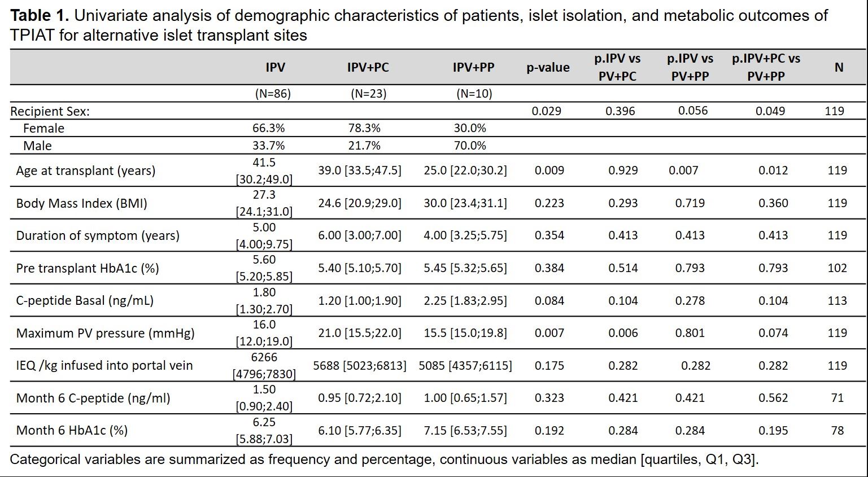The height and width of the screenshot is (477, 868).
Task: Click the IPV+PC column header
Action: tap(368, 68)
